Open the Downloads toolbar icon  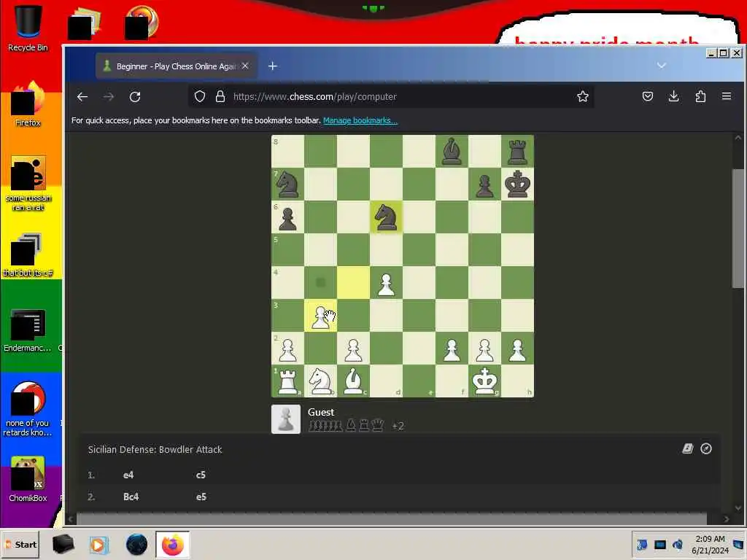click(x=673, y=97)
